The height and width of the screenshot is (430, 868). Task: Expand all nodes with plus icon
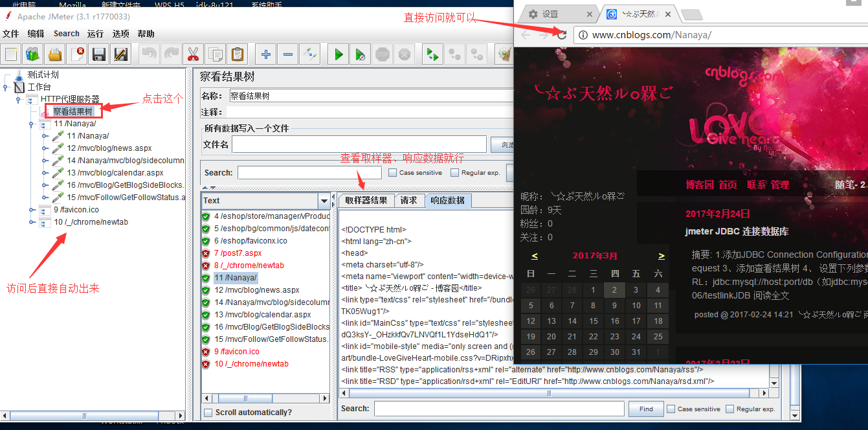(x=265, y=54)
